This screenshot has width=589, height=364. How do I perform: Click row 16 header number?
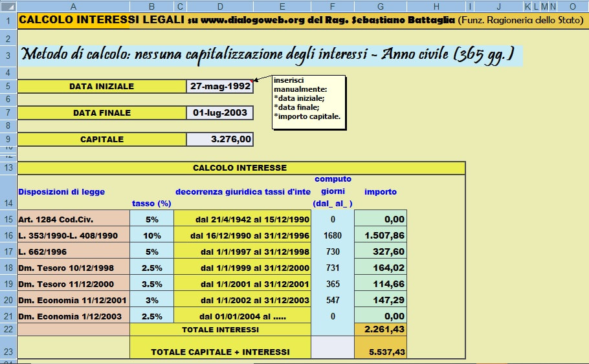pyautogui.click(x=8, y=236)
